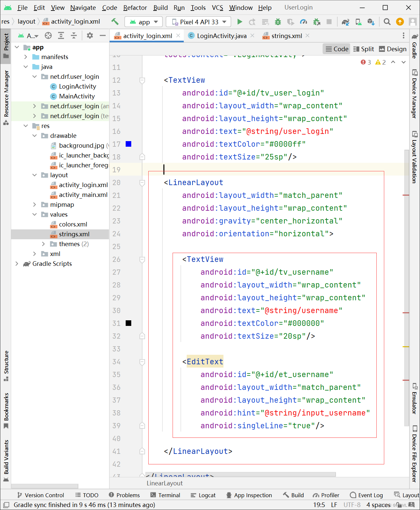
Task: Open SDK Manager toolbar icon
Action: tap(371, 22)
